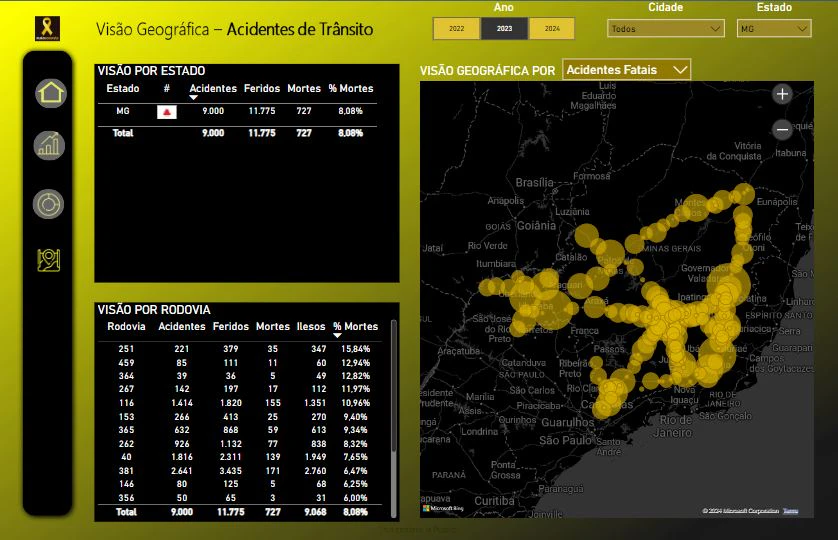Viewport: 838px width, 540px height.
Task: Open the bar chart page icon
Action: 49,145
